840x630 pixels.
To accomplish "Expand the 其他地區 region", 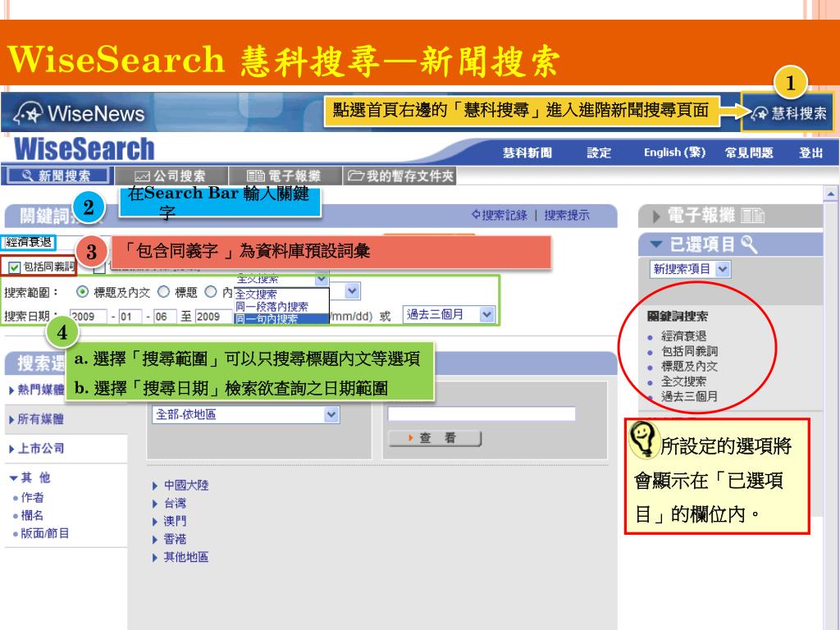I will point(180,557).
